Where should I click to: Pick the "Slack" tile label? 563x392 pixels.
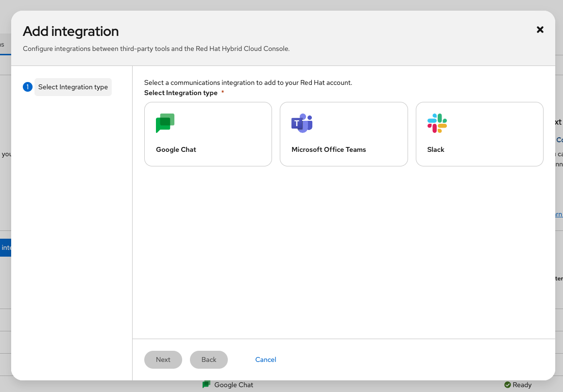point(436,149)
